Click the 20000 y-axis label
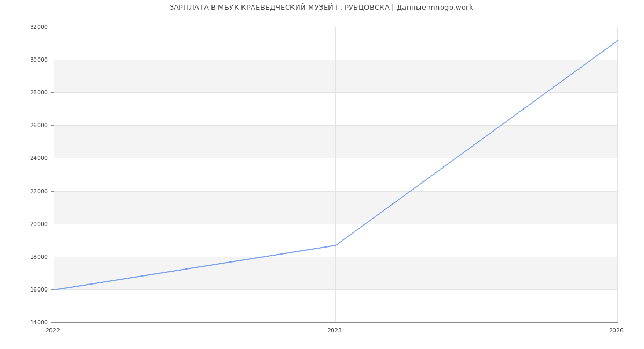 [x=39, y=224]
